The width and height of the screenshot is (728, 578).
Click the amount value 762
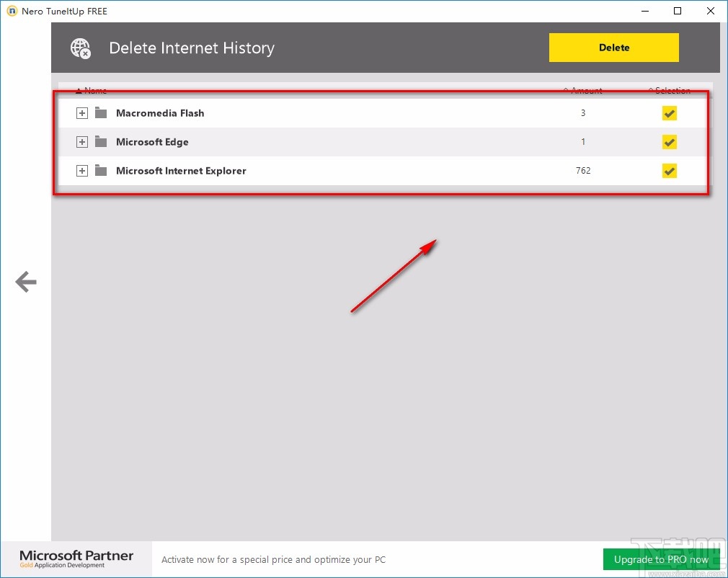[x=583, y=170]
